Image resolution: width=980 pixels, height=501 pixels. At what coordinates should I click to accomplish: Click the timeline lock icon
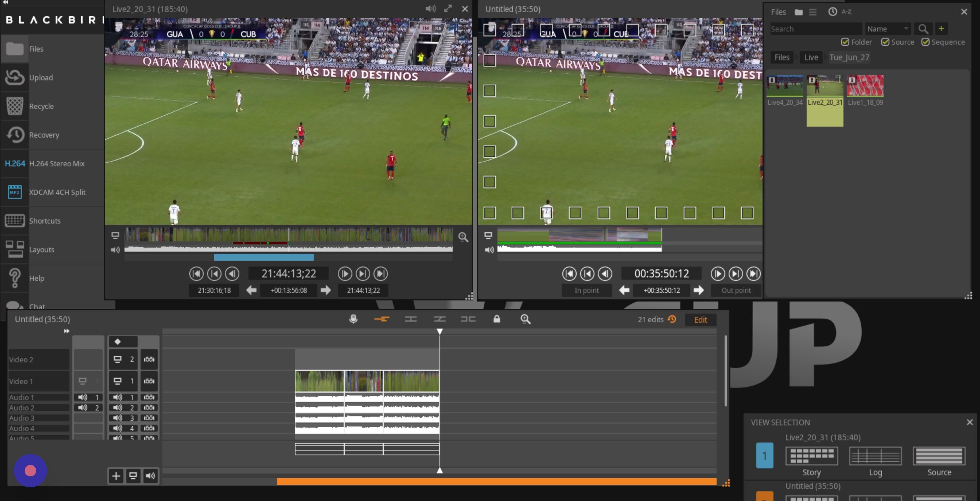coord(497,319)
